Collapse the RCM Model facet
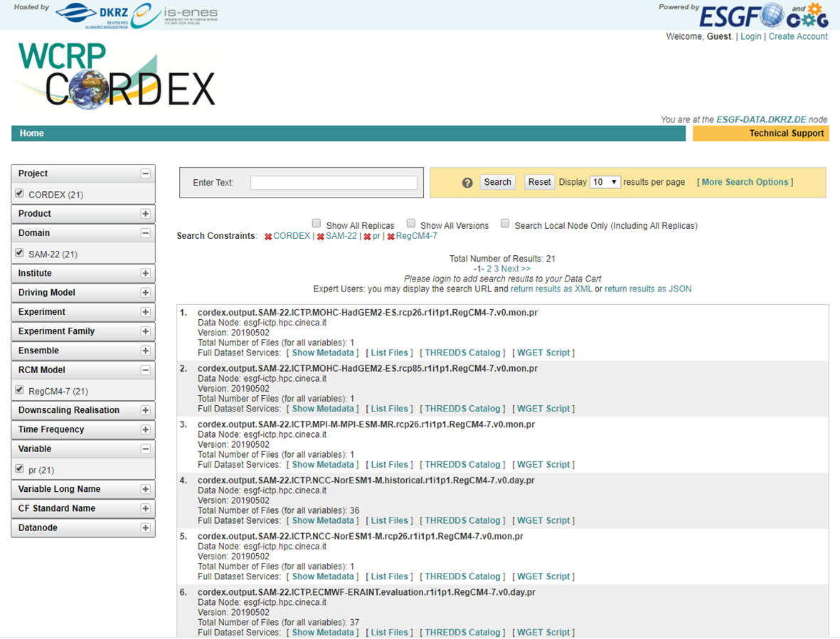The height and width of the screenshot is (639, 840). coord(145,370)
